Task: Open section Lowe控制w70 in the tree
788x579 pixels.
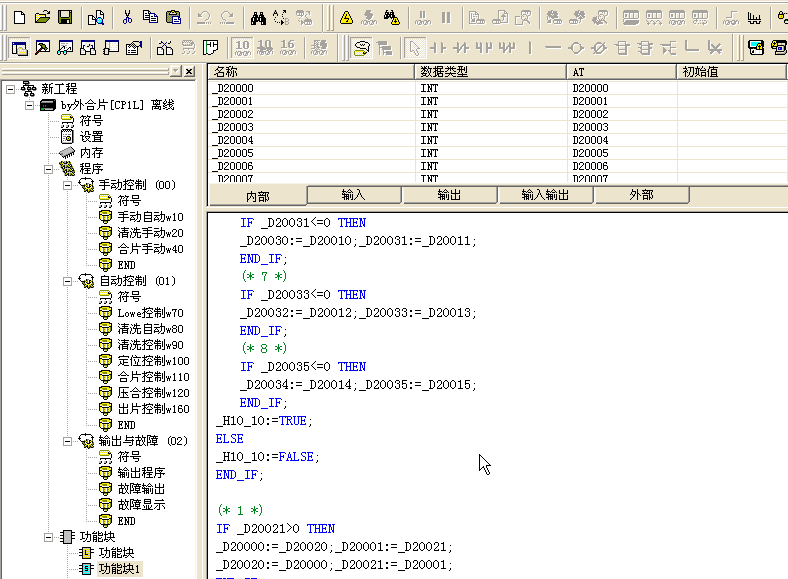Action: (150, 313)
